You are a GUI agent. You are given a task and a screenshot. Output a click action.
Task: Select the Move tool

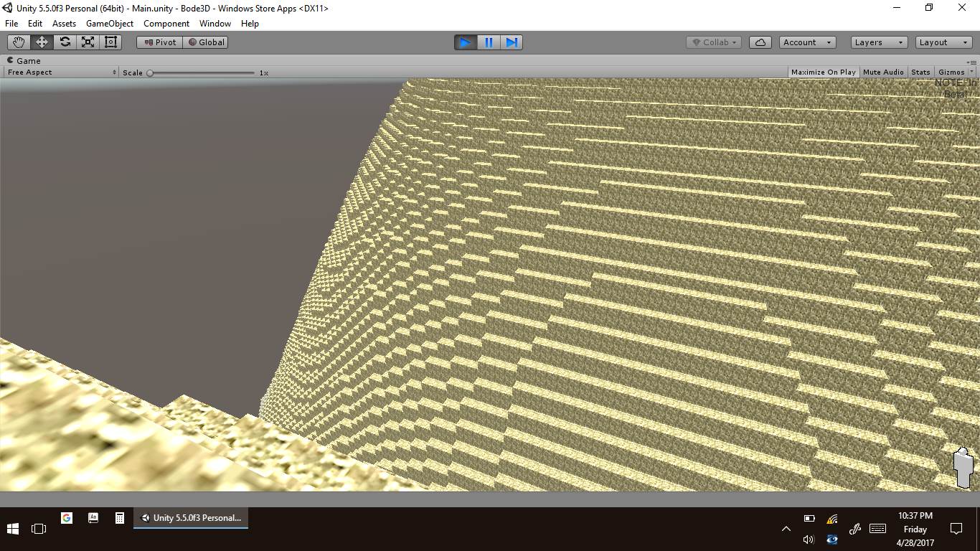42,42
